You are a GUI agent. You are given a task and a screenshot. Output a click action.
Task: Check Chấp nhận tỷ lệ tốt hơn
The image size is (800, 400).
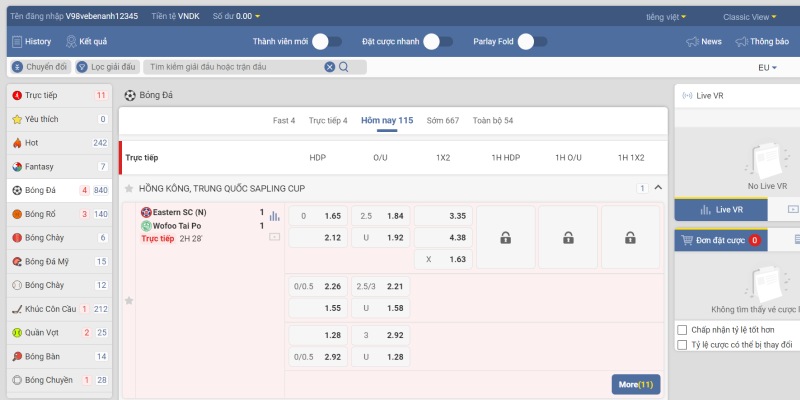coord(682,330)
